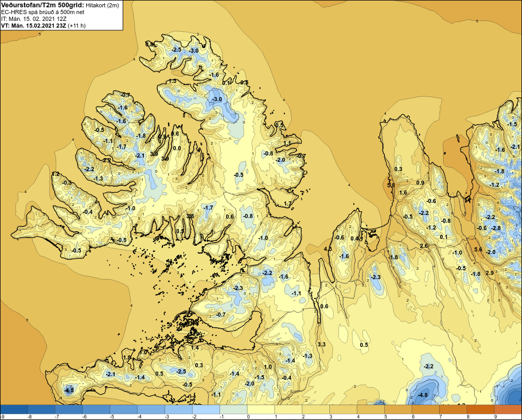Click the '1.4' temperature value on the map

195,348
